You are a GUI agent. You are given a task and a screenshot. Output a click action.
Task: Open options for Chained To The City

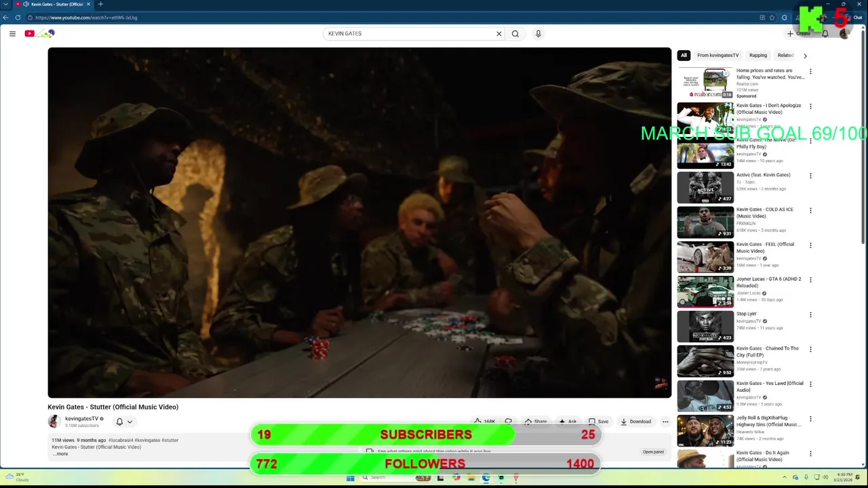pos(810,349)
